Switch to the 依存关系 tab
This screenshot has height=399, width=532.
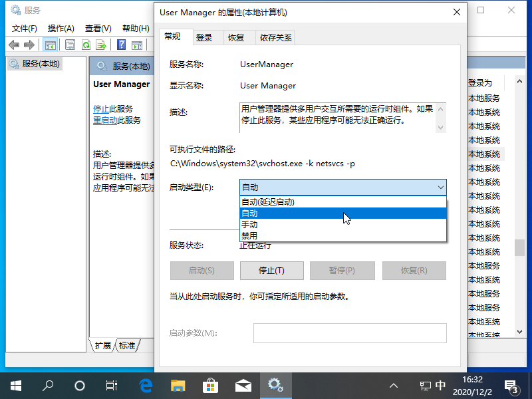tap(276, 38)
